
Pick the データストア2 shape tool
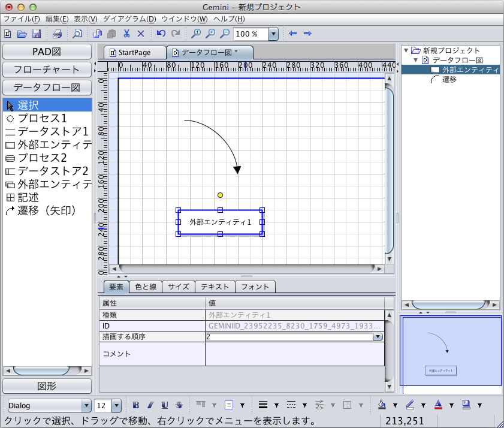(47, 171)
